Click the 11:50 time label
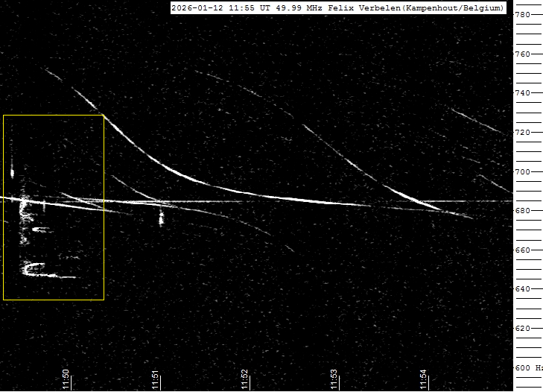The image size is (543, 392). coord(66,379)
